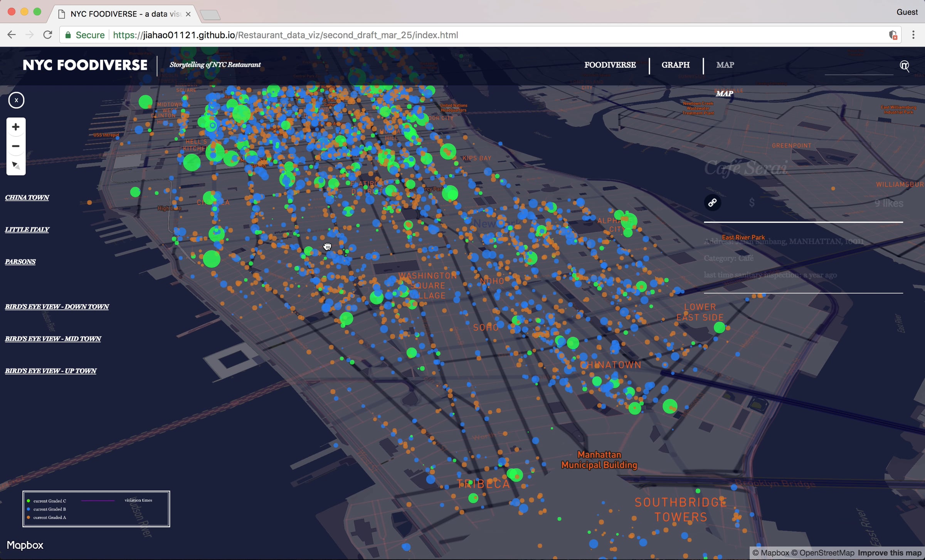Click the "WASHINGTON SQUARE VILLAGE" map label
The image size is (925, 560).
click(428, 286)
